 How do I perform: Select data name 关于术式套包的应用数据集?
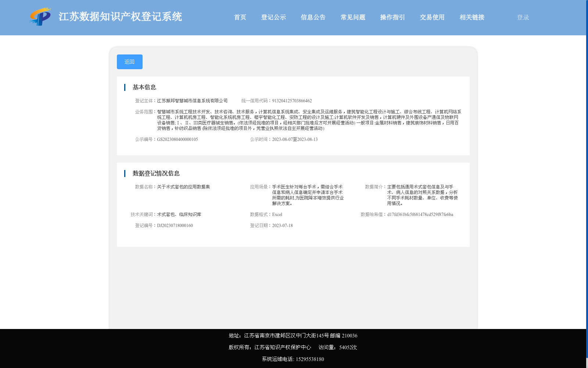(183, 187)
